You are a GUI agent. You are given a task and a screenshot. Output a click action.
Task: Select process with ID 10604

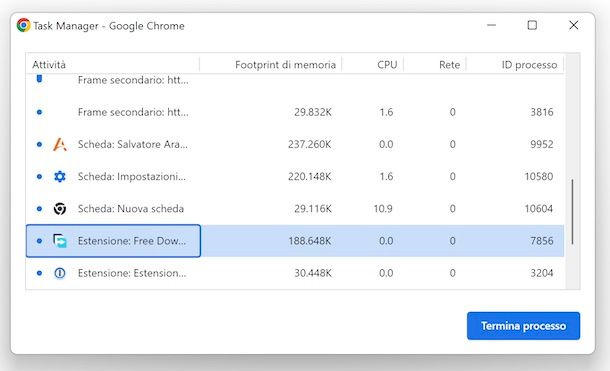[x=295, y=209]
